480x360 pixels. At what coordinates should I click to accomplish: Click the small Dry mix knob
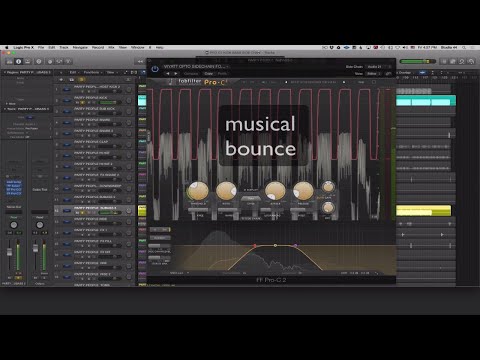328,208
